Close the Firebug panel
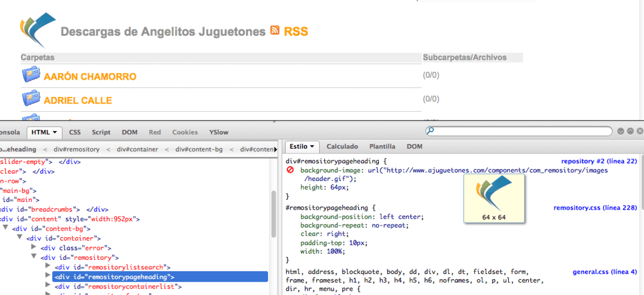Image resolution: width=644 pixels, height=295 pixels. pos(639,131)
